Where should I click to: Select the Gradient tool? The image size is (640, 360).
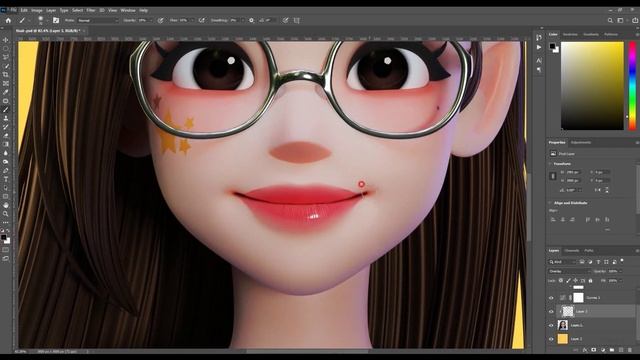(6, 144)
